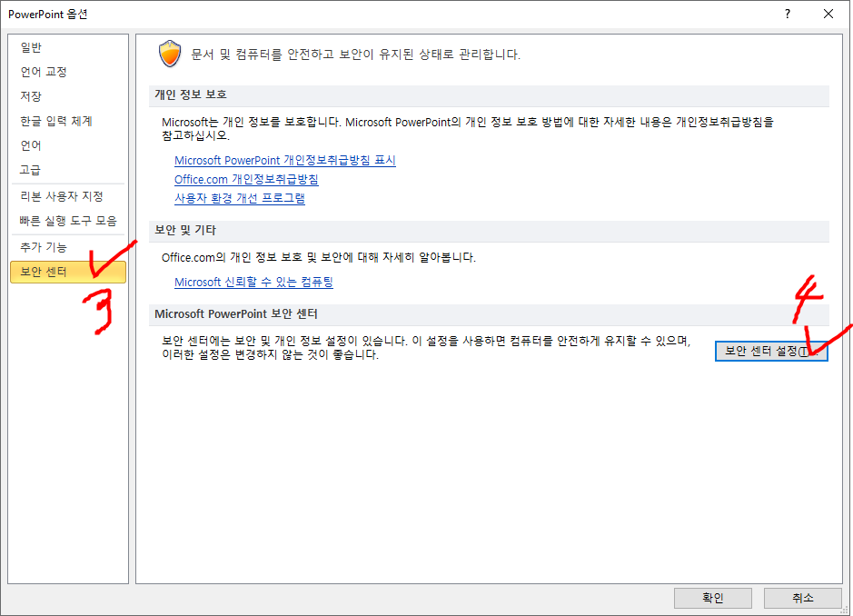The width and height of the screenshot is (853, 616).
Task: Click the help question mark icon
Action: 788,15
